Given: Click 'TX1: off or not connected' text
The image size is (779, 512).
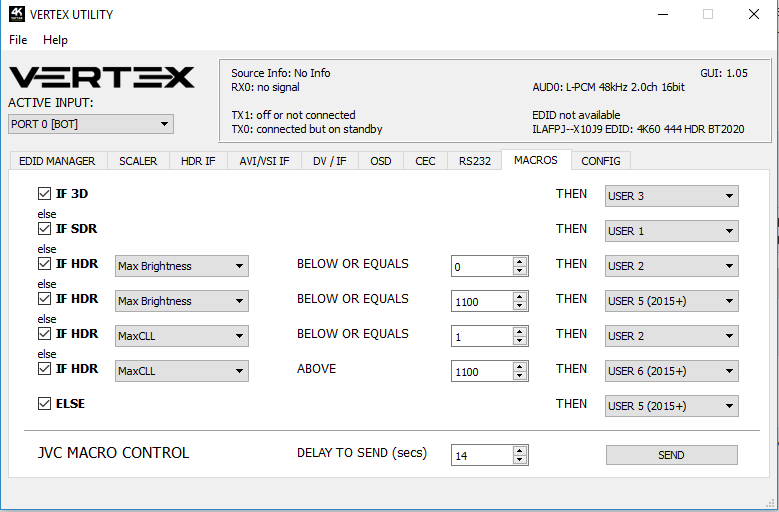Looking at the screenshot, I should pyautogui.click(x=293, y=115).
